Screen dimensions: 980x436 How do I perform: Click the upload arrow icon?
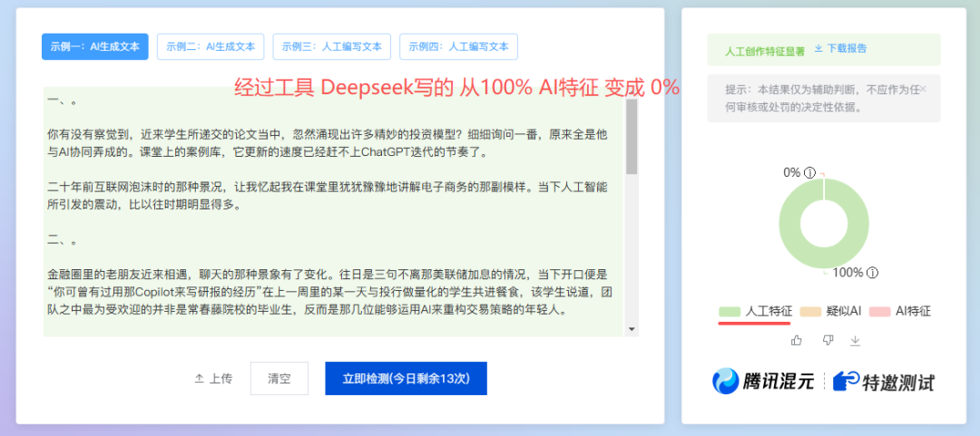(200, 379)
